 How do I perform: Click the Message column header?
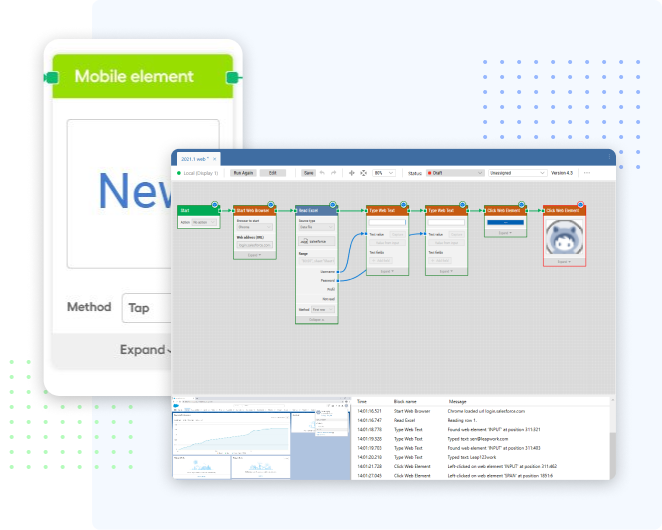(x=457, y=402)
